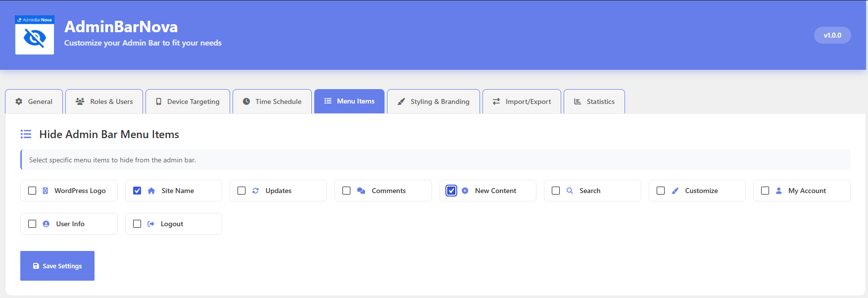The image size is (868, 298).
Task: Click the 'My Account' label
Action: [807, 191]
